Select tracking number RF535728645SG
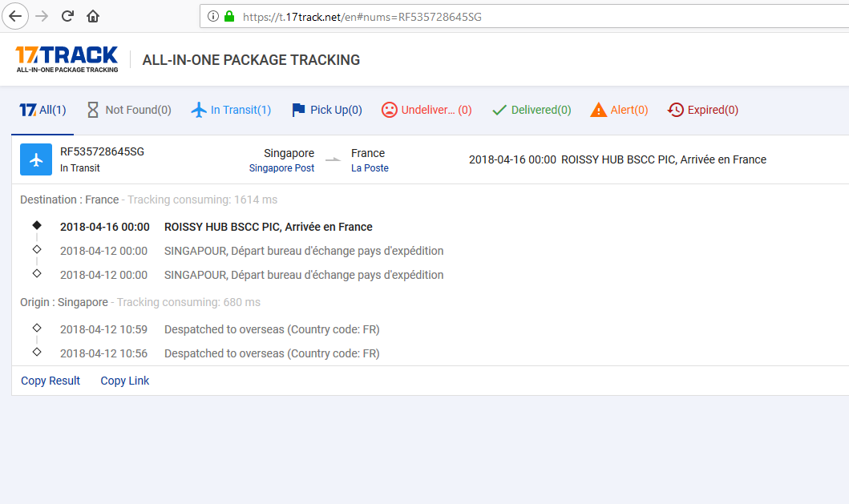 coord(102,151)
